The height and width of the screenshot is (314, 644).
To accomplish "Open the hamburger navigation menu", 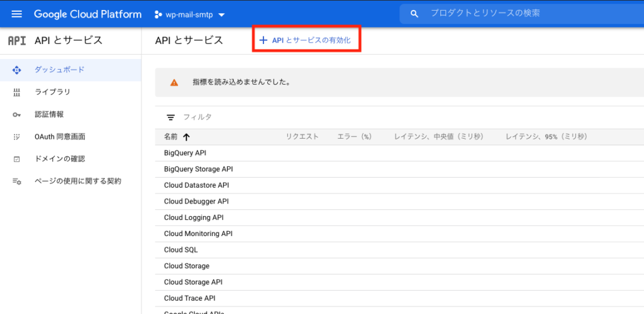I will (17, 14).
